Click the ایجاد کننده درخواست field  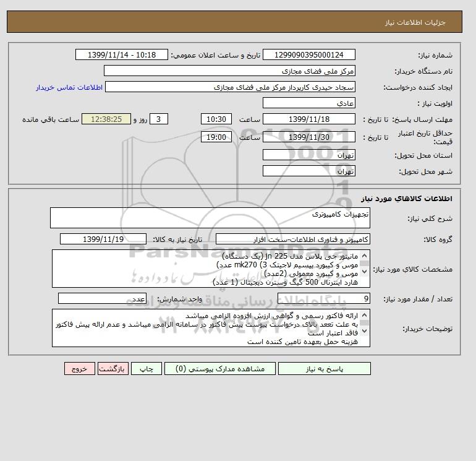click(230, 87)
